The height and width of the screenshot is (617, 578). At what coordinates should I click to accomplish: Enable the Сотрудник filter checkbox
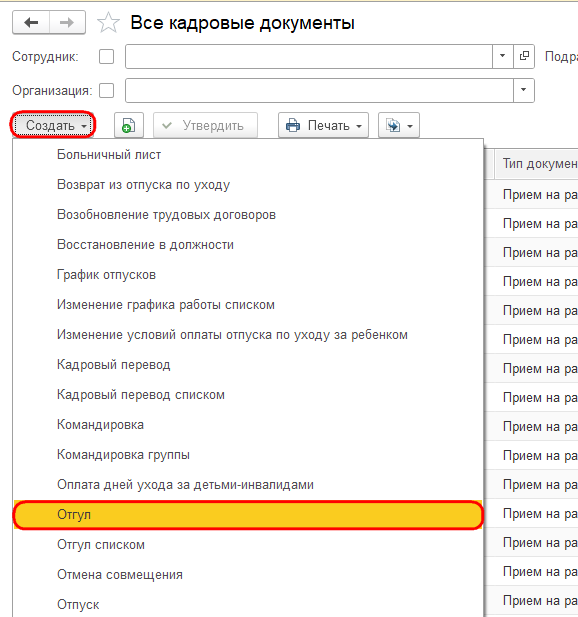pyautogui.click(x=106, y=57)
